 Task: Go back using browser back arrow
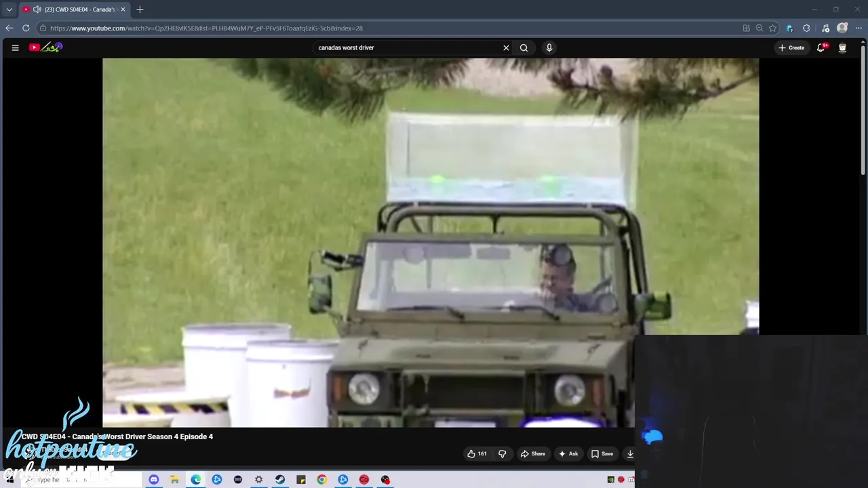tap(9, 28)
